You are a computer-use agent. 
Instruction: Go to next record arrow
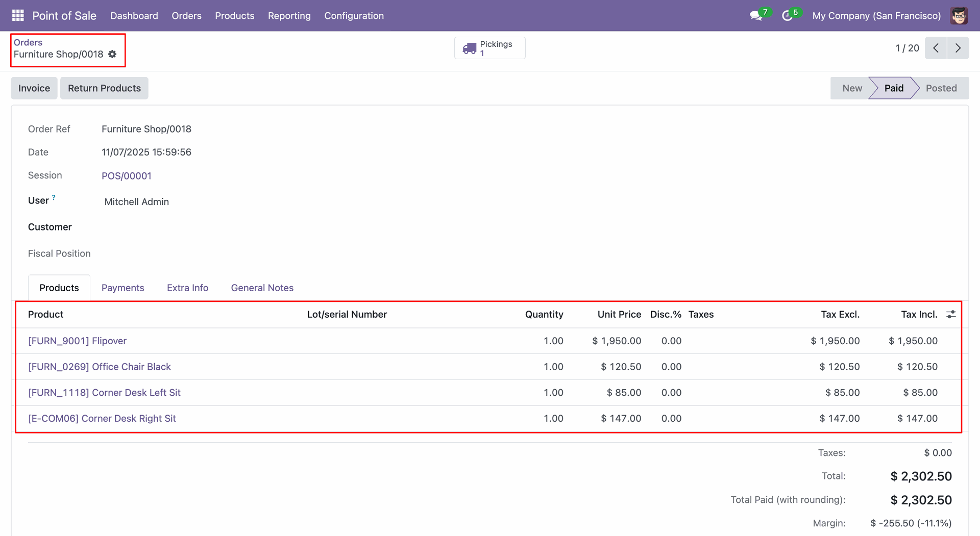(958, 48)
